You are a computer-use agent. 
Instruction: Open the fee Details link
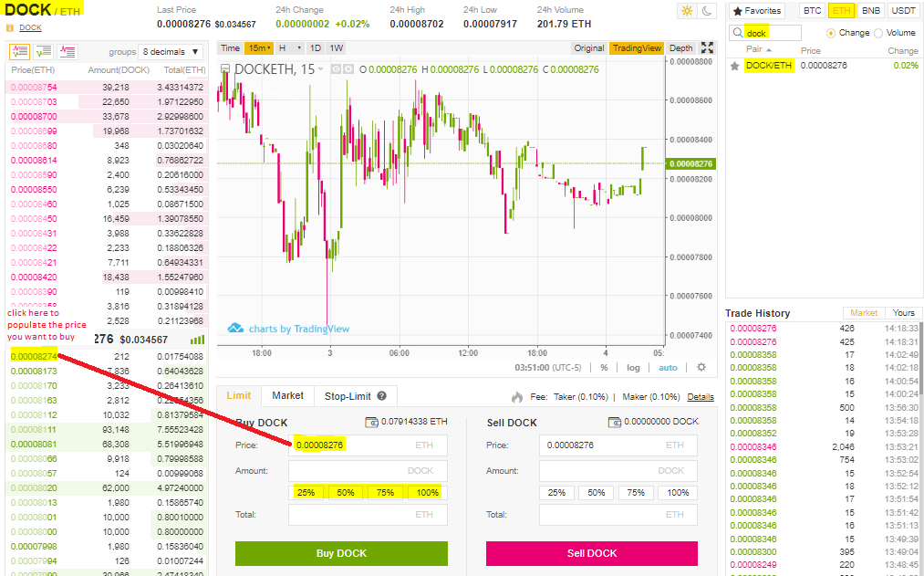(x=701, y=397)
